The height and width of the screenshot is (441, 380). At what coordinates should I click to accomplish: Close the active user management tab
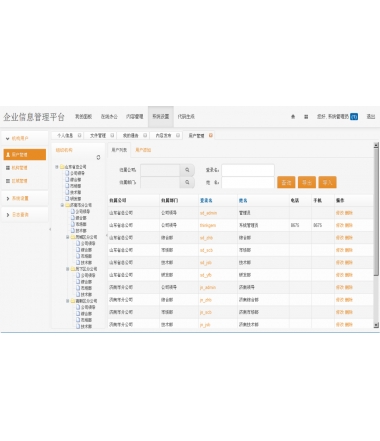tap(211, 135)
